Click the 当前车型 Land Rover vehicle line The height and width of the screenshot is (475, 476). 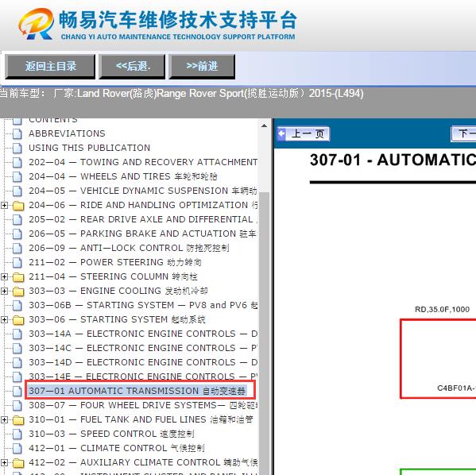181,93
